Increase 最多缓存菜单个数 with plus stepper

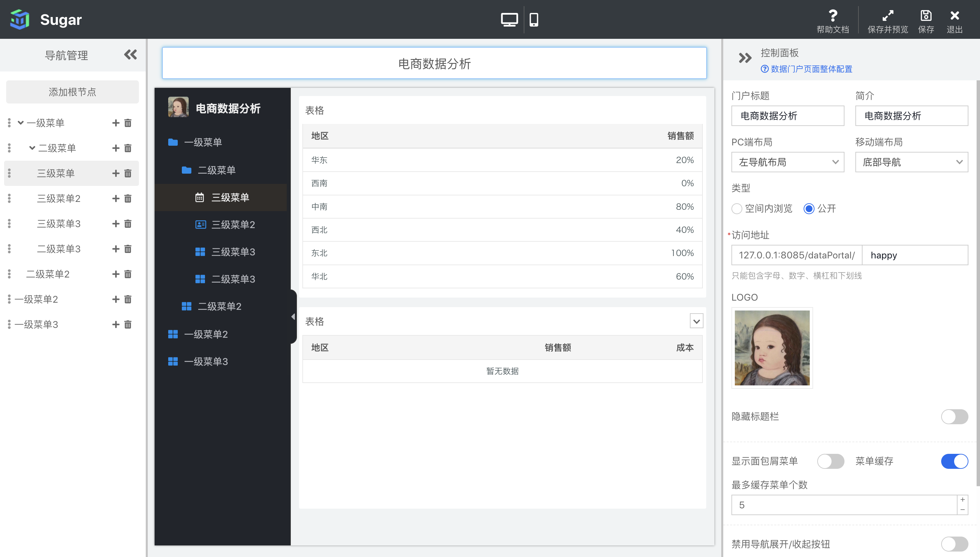tap(962, 499)
